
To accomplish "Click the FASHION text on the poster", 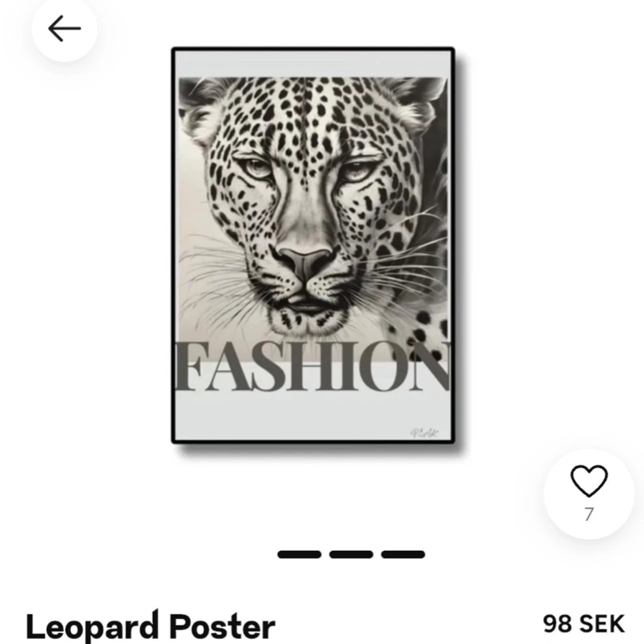I will pos(313,367).
